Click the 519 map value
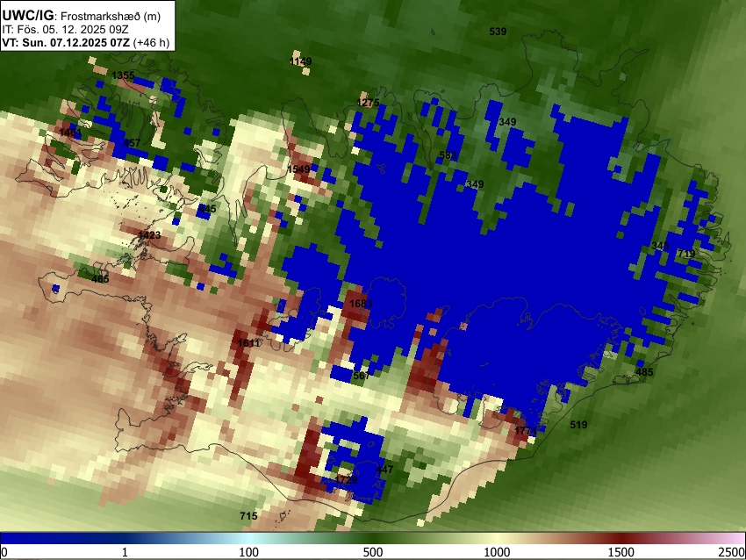The width and height of the screenshot is (746, 560). tap(578, 425)
